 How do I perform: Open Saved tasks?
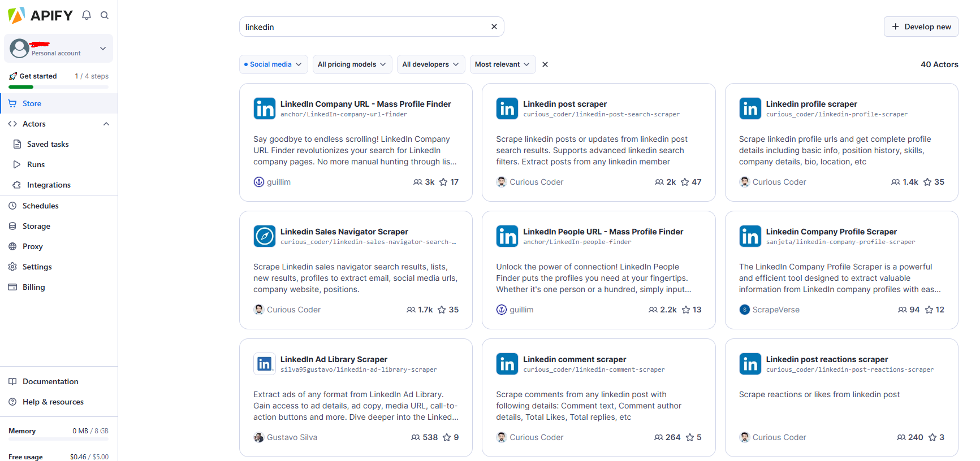click(48, 144)
